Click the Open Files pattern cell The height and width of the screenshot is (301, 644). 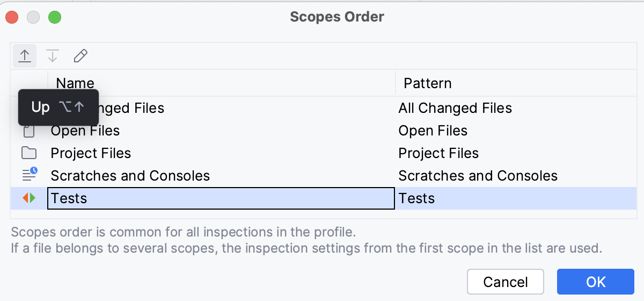pos(433,131)
